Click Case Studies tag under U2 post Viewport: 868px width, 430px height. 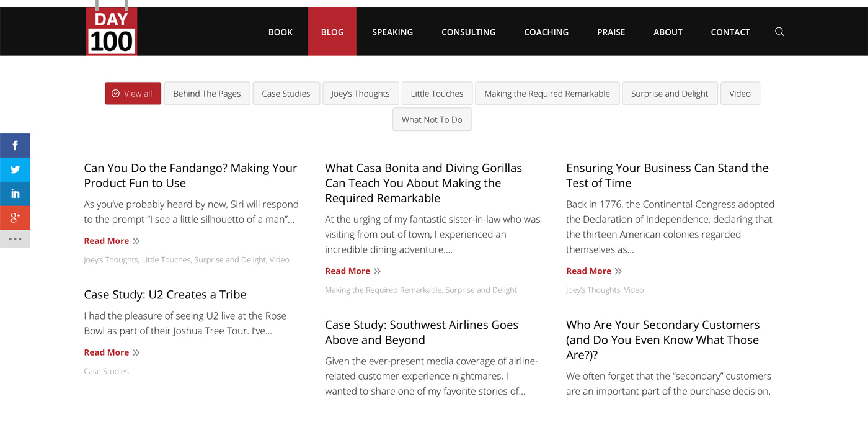[106, 372]
